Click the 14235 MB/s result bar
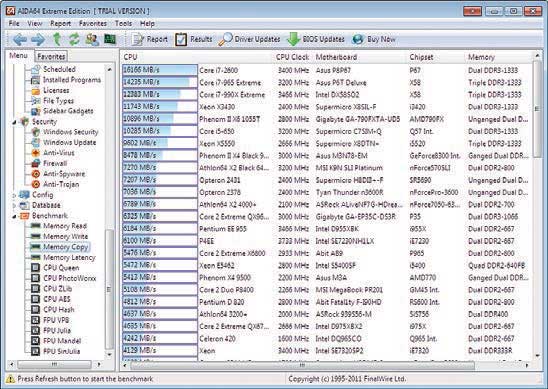This screenshot has width=548, height=389. pos(160,82)
